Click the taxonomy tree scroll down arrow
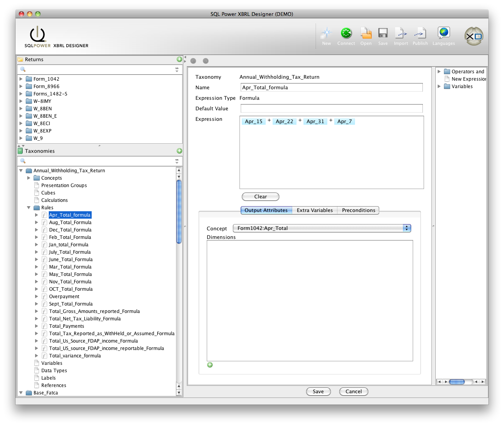This screenshot has width=504, height=426. [x=179, y=393]
